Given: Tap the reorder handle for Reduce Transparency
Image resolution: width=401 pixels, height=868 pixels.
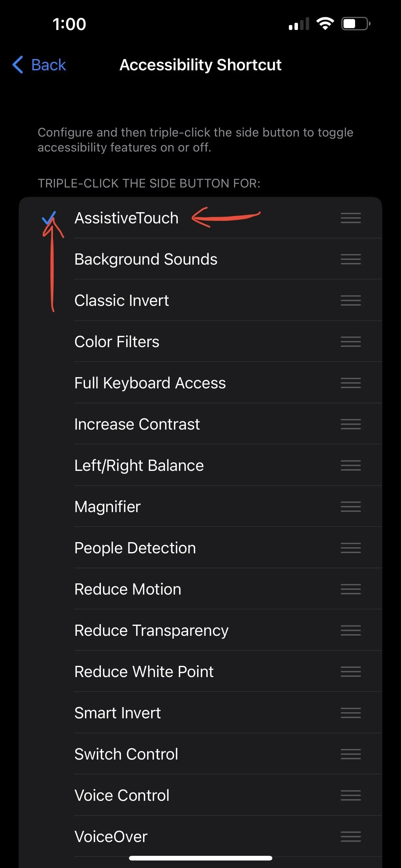Looking at the screenshot, I should click(x=350, y=630).
